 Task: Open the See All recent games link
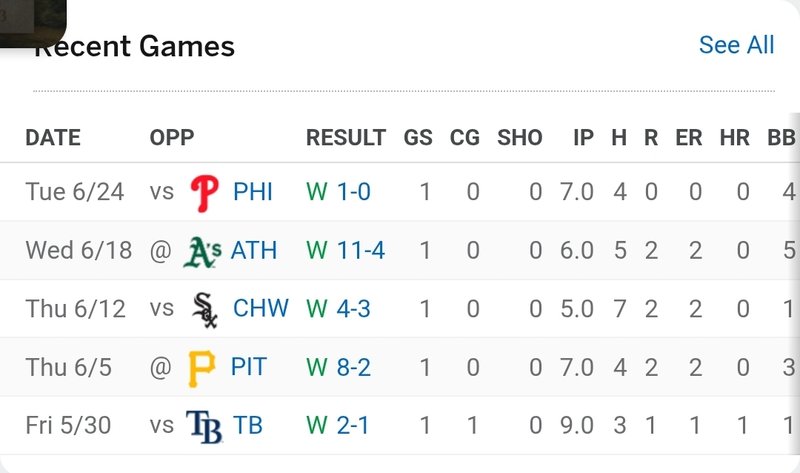pyautogui.click(x=736, y=45)
